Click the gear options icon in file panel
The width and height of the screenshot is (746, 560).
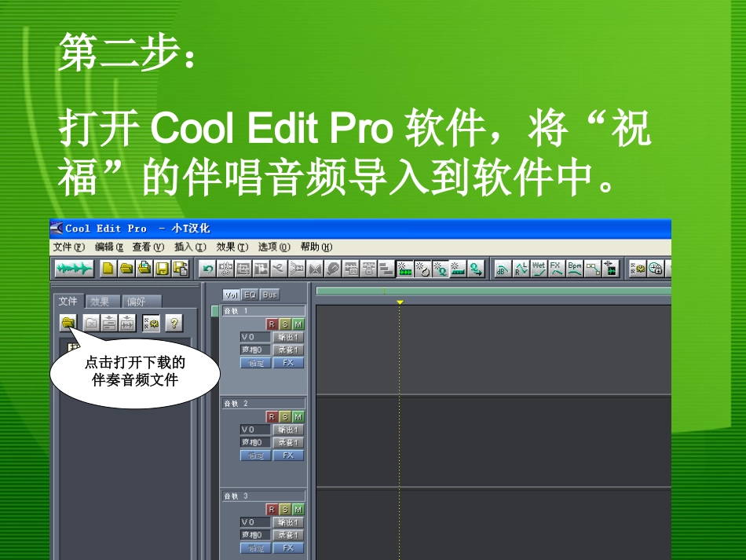point(151,324)
